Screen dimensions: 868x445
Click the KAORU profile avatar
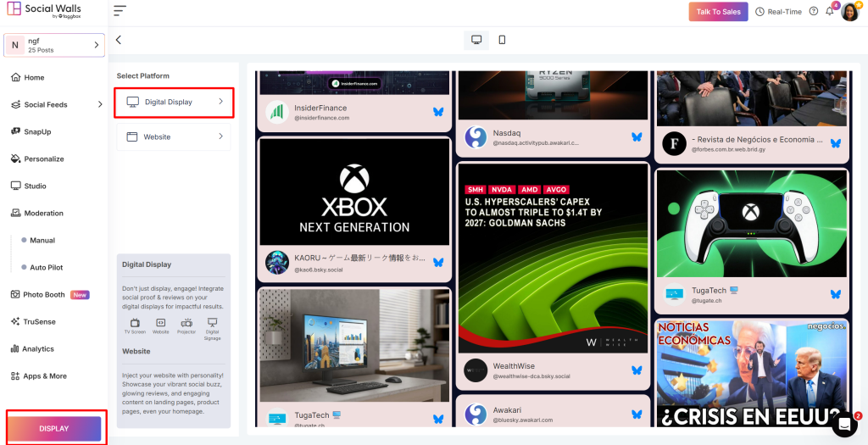pos(277,263)
